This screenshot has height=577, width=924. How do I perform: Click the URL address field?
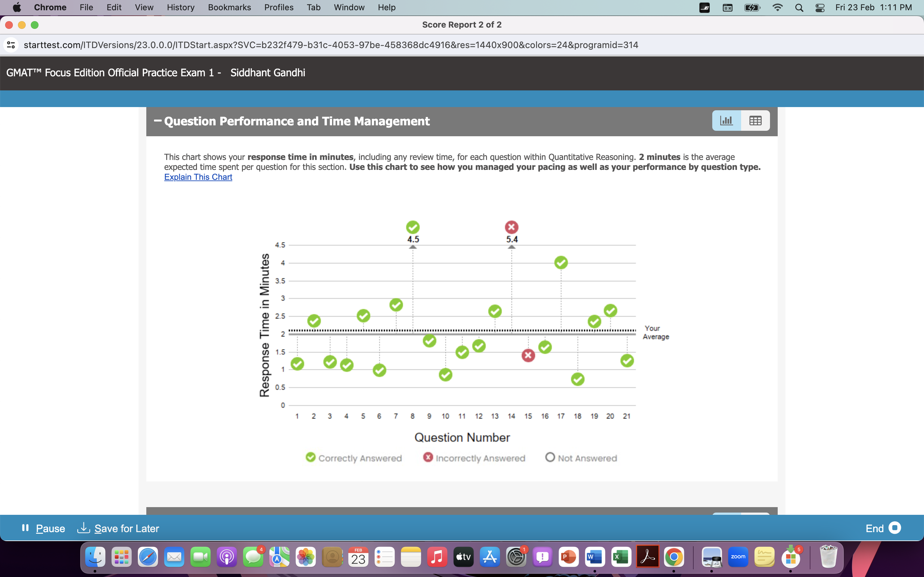point(331,45)
